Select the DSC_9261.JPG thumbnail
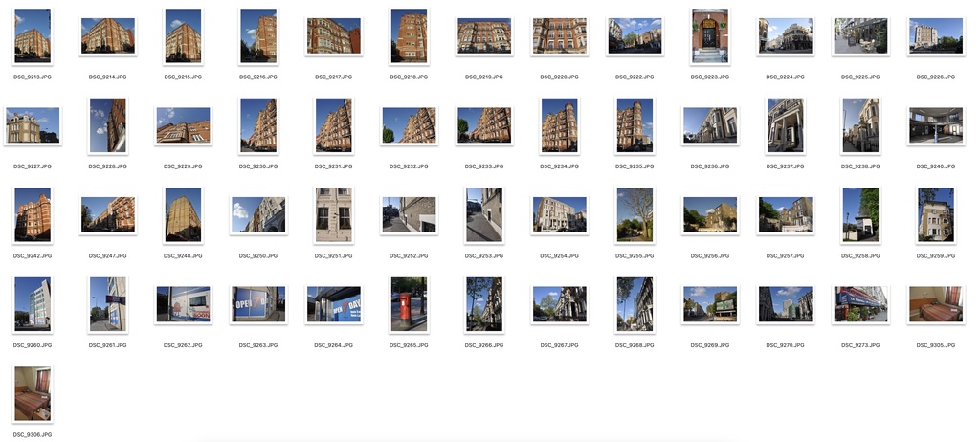This screenshot has height=442, width=980. [107, 304]
